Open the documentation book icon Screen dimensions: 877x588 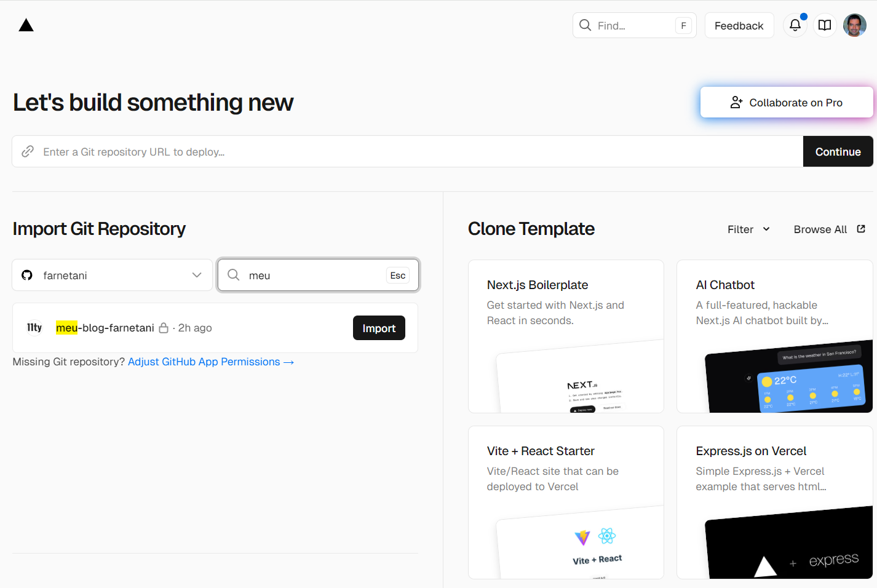pos(824,25)
